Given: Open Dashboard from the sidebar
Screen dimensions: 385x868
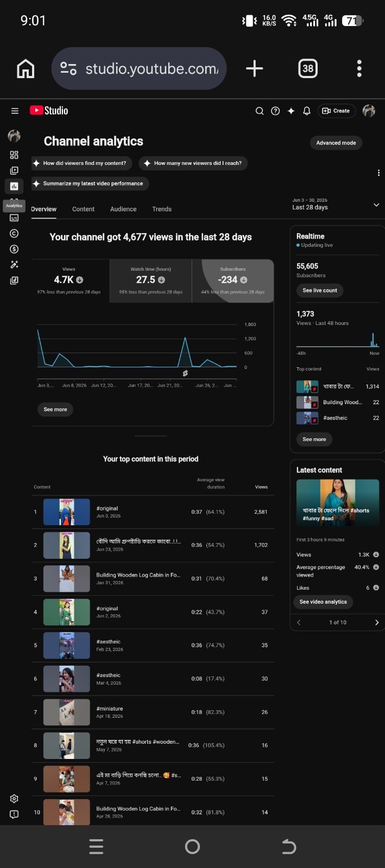Looking at the screenshot, I should 14,155.
